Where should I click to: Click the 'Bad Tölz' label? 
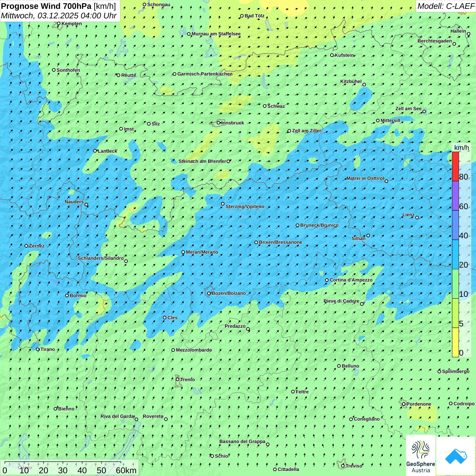255,16
